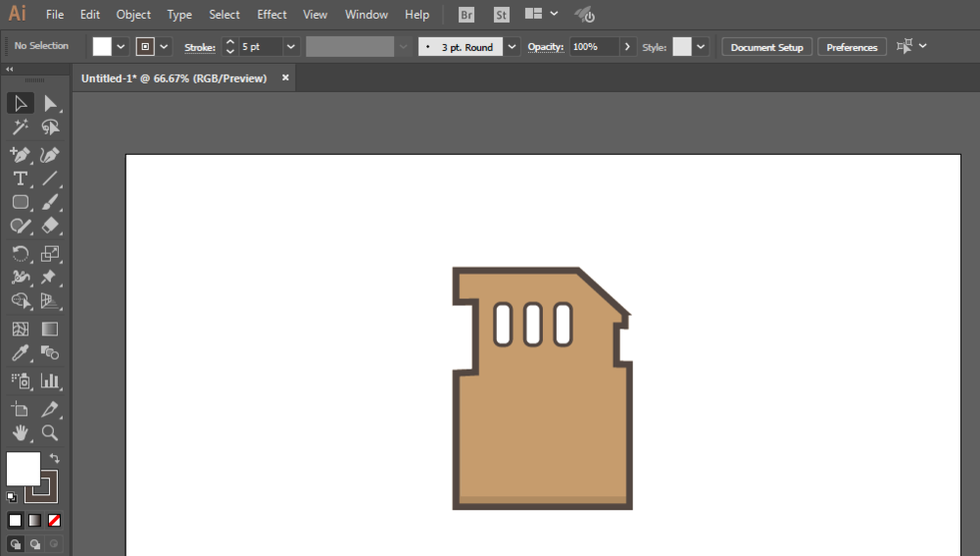This screenshot has width=980, height=556.
Task: Set fill to None
Action: 55,520
